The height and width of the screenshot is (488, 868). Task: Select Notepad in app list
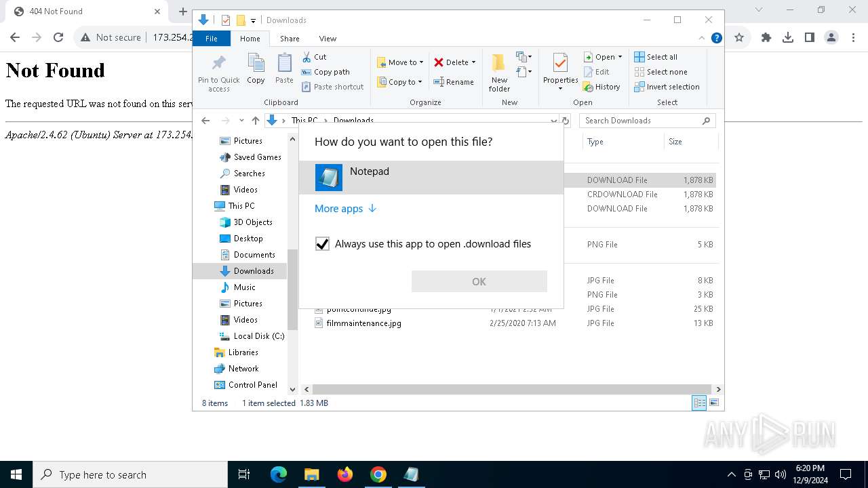431,178
